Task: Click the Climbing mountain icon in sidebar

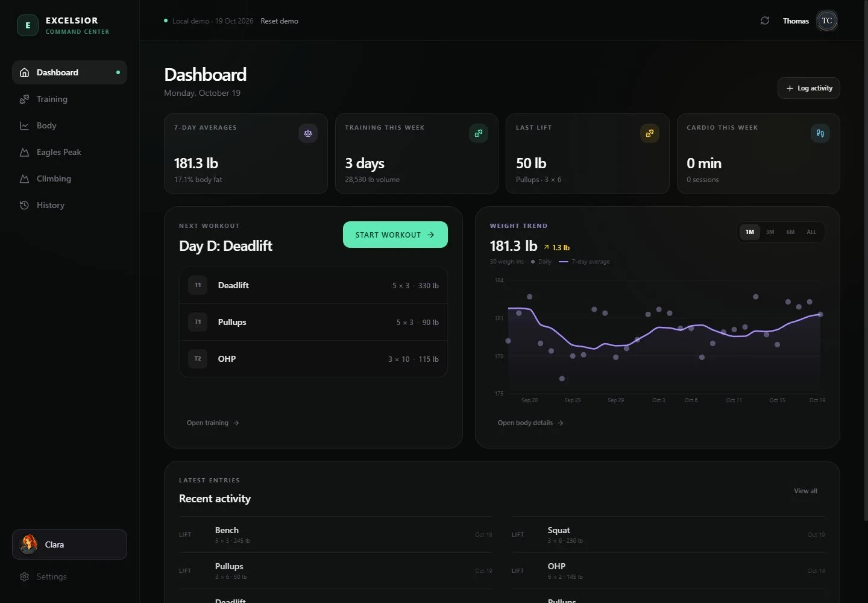Action: (24, 178)
